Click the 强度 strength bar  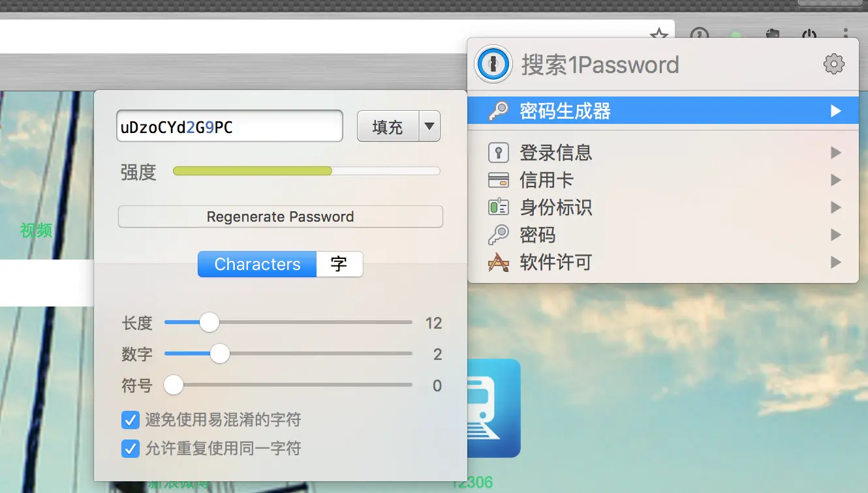[306, 171]
